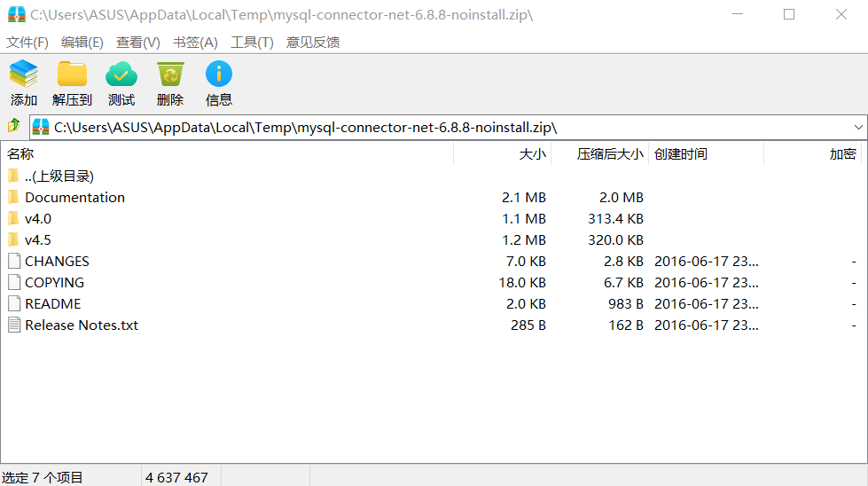The height and width of the screenshot is (486, 868).
Task: Click the app icon in the title bar
Action: pyautogui.click(x=17, y=14)
